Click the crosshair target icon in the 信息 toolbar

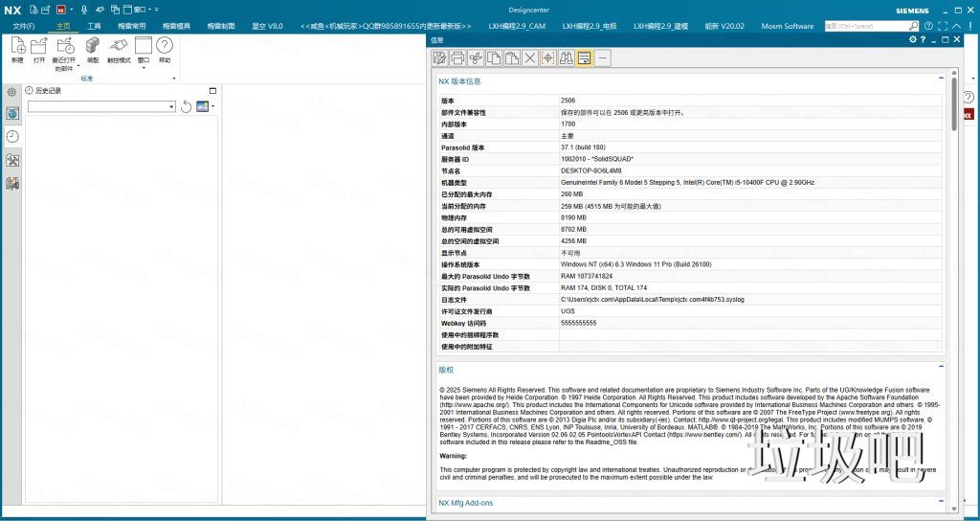tap(548, 58)
